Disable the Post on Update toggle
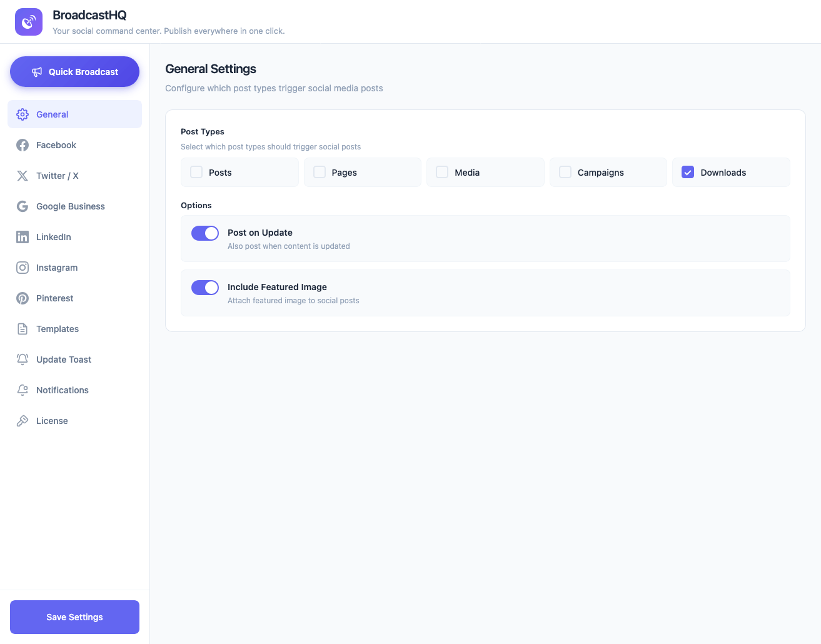Screen dimensions: 821x644 pos(204,233)
